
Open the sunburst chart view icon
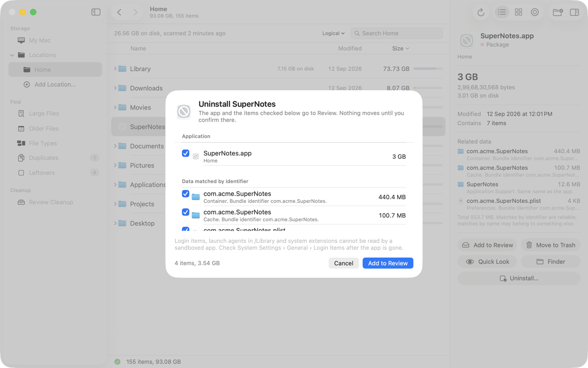pyautogui.click(x=535, y=12)
